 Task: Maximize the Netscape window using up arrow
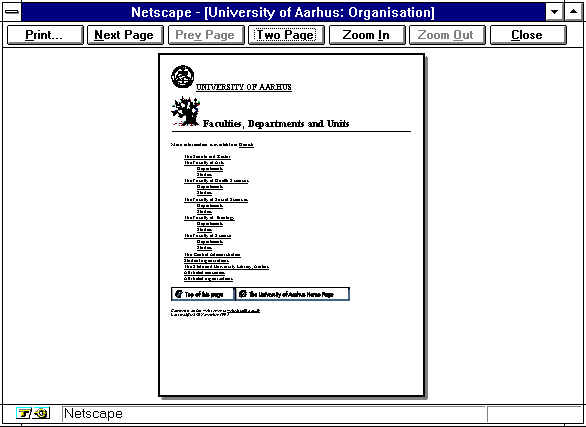point(573,12)
